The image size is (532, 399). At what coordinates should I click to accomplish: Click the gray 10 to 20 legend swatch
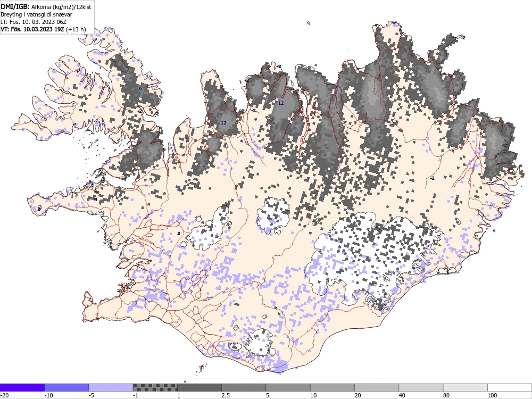click(x=332, y=387)
